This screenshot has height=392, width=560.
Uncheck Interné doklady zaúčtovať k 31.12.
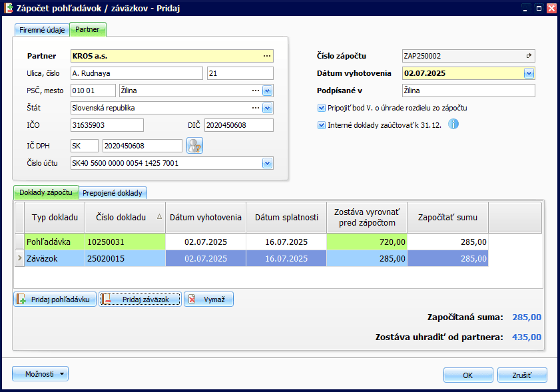pos(322,124)
